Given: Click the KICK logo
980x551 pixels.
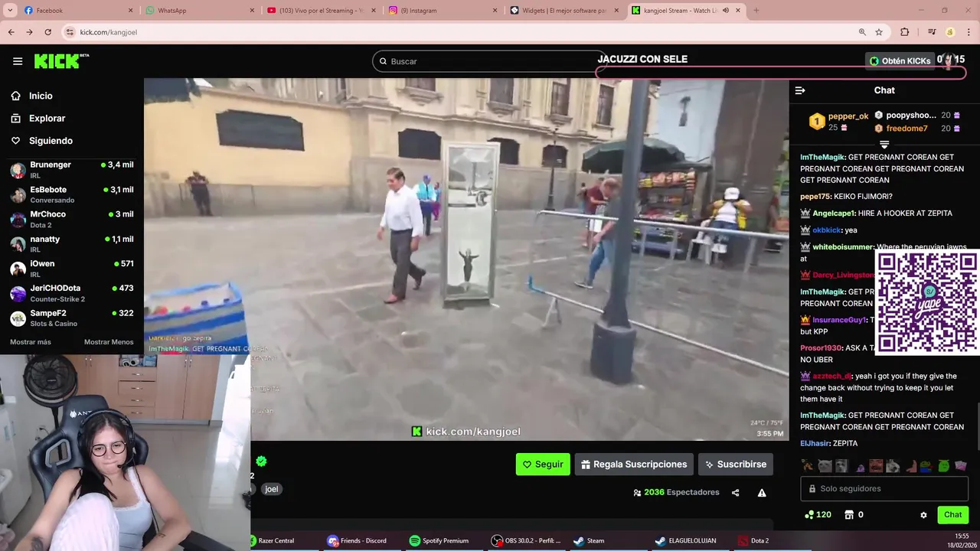Looking at the screenshot, I should click(60, 61).
